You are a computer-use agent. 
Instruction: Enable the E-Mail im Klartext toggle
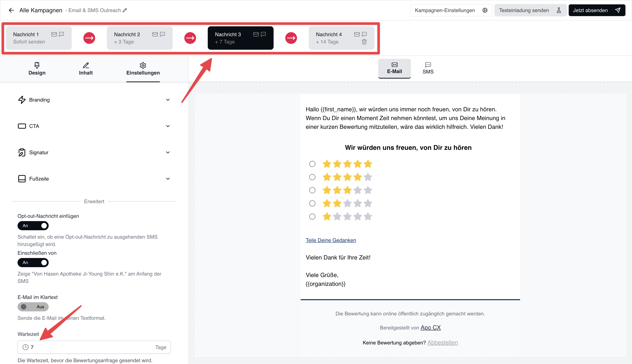(33, 307)
